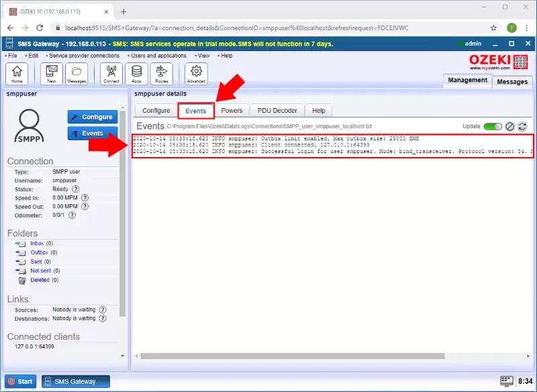
Task: Click the Sent envelope icon
Action: tap(21, 262)
